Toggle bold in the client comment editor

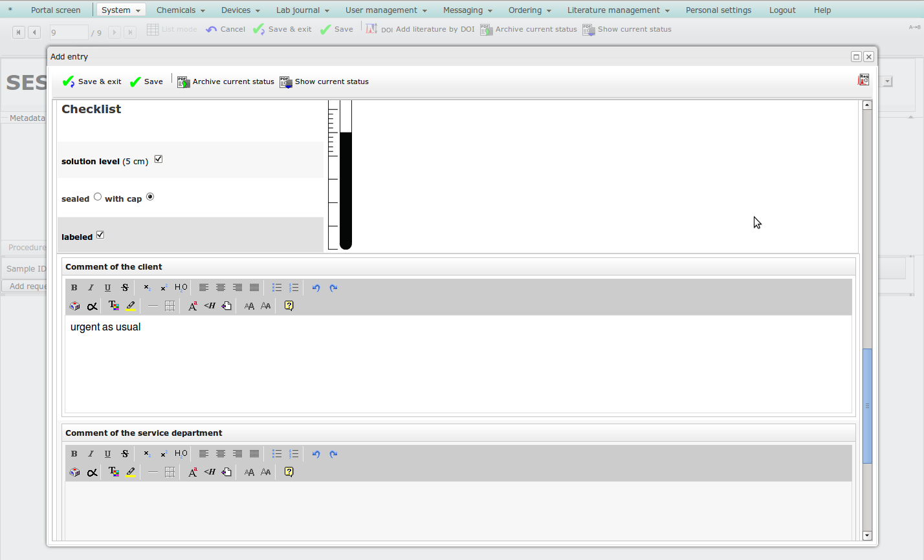coord(74,288)
